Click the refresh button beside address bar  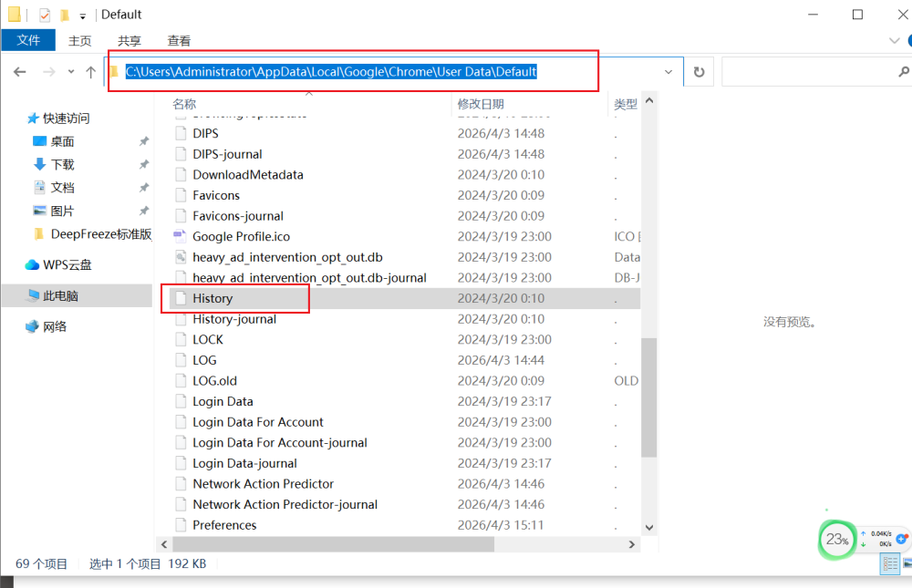[x=699, y=72]
